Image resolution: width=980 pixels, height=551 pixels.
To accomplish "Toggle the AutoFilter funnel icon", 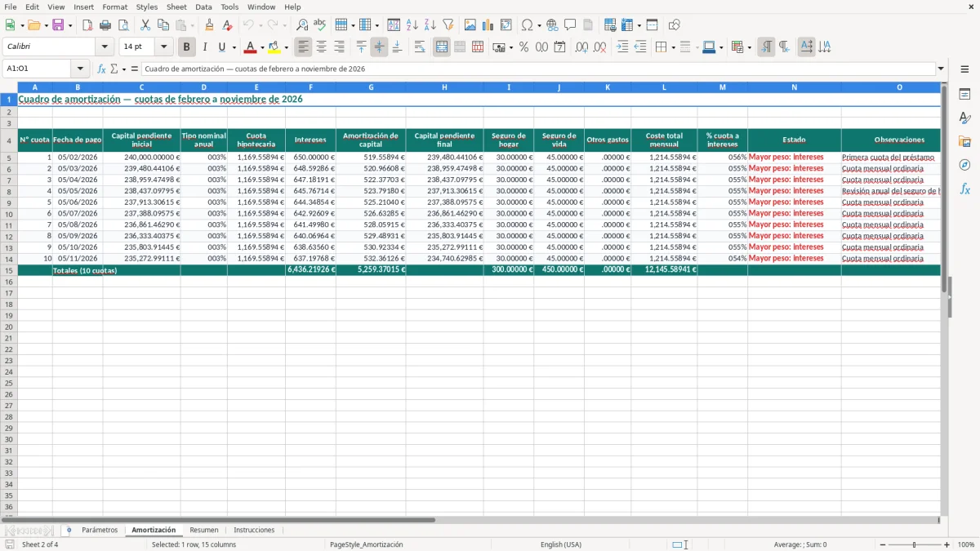I will point(448,25).
